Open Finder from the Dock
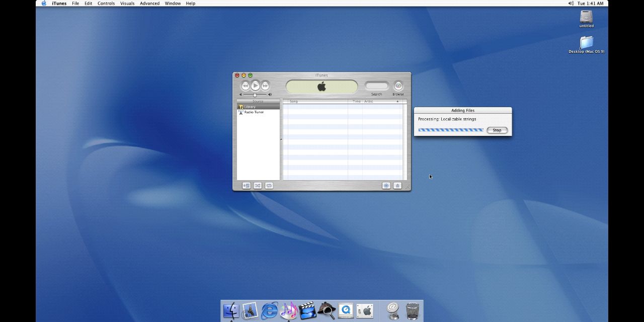Image resolution: width=644 pixels, height=322 pixels. [x=231, y=310]
